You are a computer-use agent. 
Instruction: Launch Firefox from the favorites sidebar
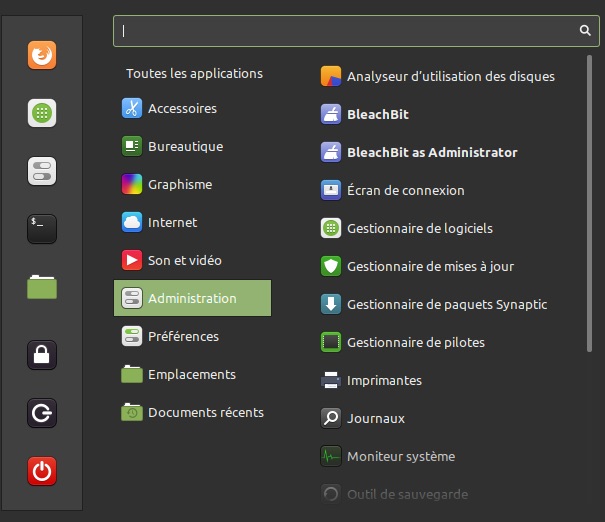point(42,54)
